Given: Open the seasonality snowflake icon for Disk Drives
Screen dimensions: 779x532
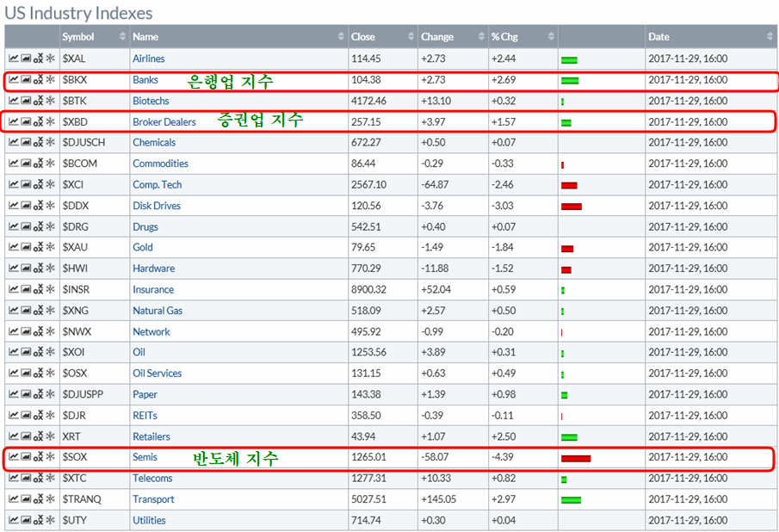Looking at the screenshot, I should click(51, 206).
